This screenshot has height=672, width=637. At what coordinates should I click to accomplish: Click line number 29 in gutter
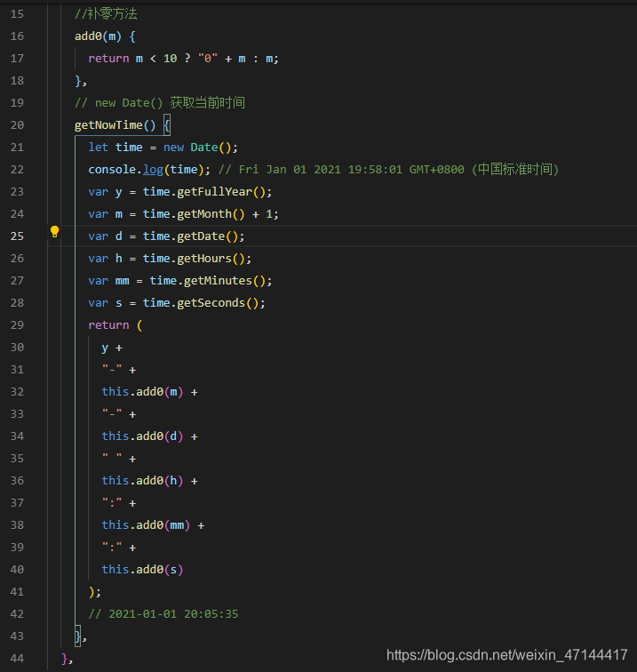point(17,325)
